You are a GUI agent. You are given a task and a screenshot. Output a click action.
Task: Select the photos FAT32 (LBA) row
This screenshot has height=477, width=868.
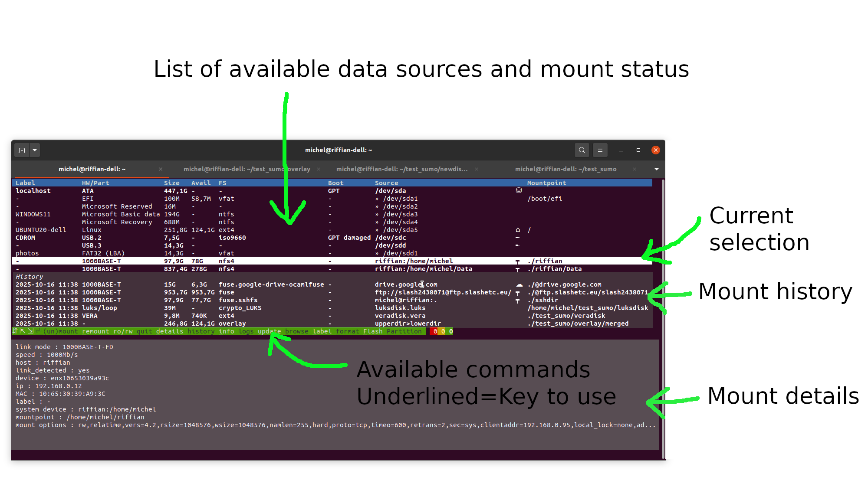pyautogui.click(x=332, y=253)
